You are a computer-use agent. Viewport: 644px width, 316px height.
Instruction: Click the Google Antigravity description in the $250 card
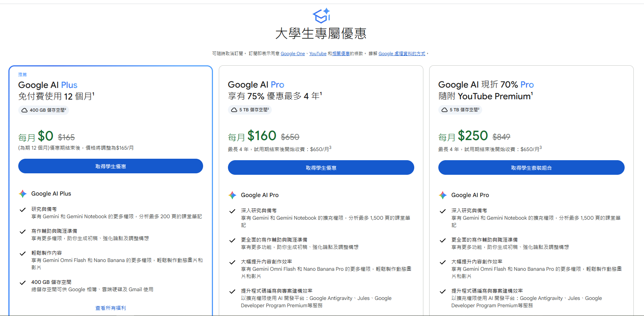(x=527, y=302)
